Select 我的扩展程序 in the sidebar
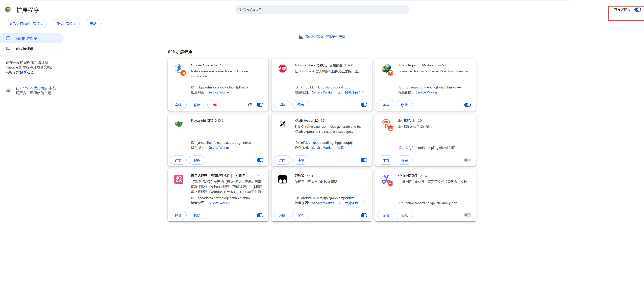Screen dimensions: 644x281 32,38
